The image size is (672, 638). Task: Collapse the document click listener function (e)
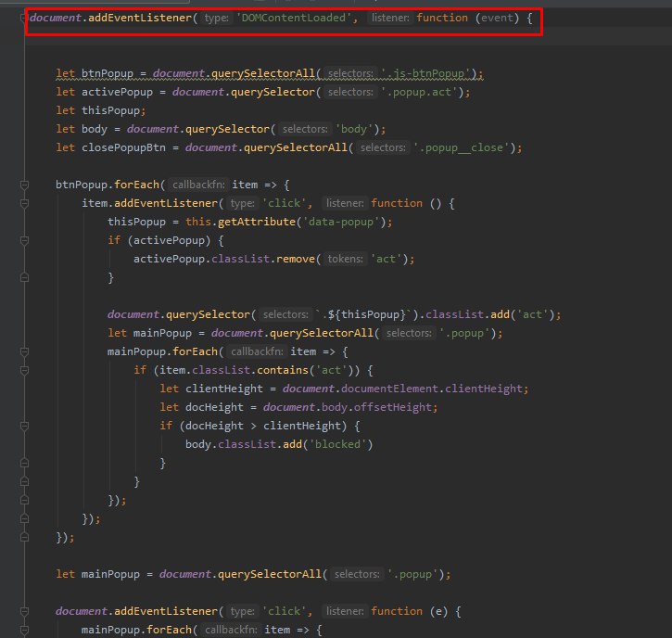click(24, 611)
